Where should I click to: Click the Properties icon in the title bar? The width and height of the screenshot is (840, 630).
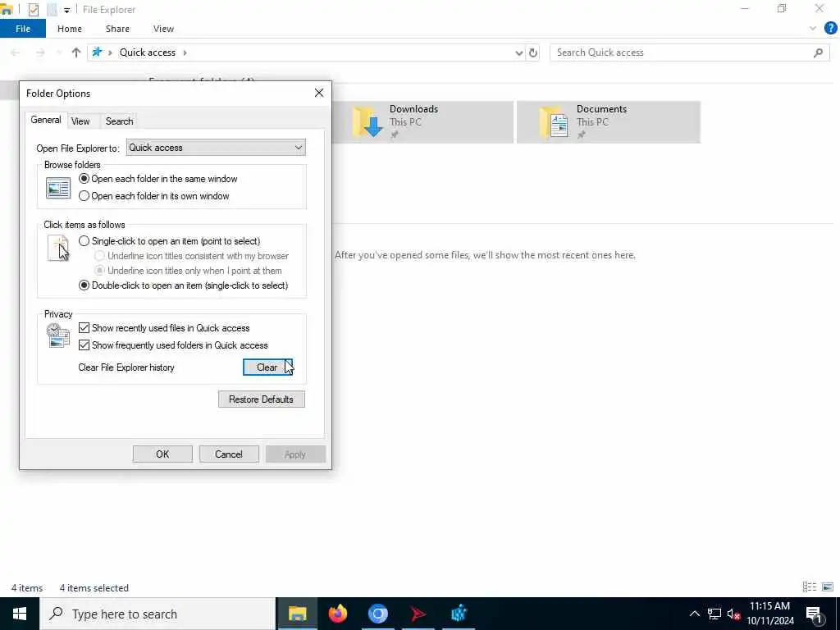tap(33, 10)
